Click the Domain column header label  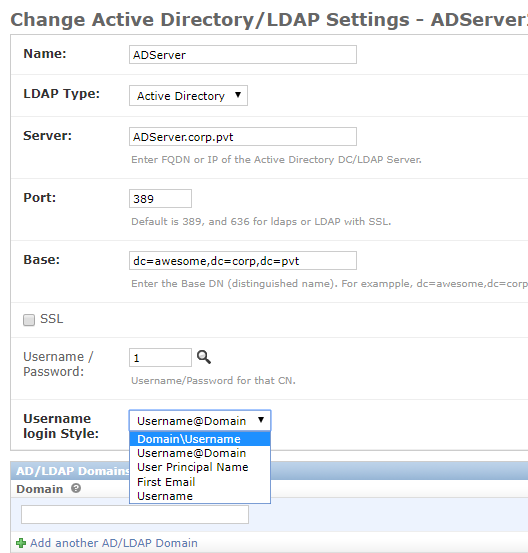click(40, 489)
